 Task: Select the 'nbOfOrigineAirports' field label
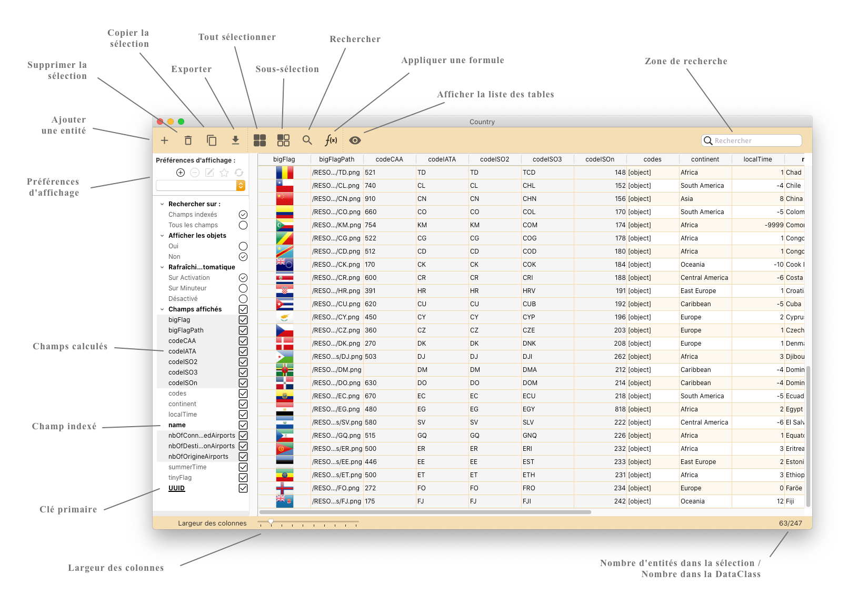coord(198,457)
